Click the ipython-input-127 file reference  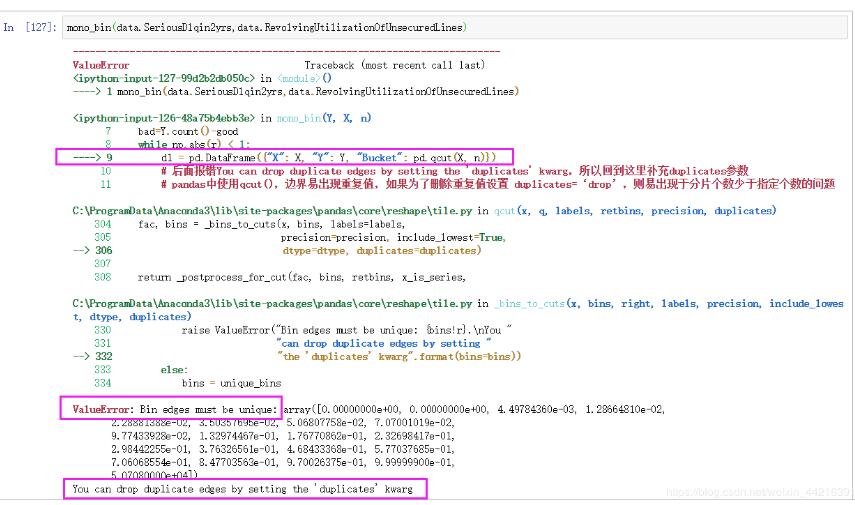click(164, 78)
